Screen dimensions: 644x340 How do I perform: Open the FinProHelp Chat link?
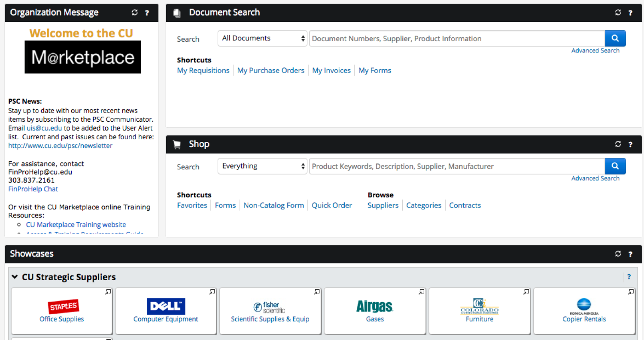point(33,189)
